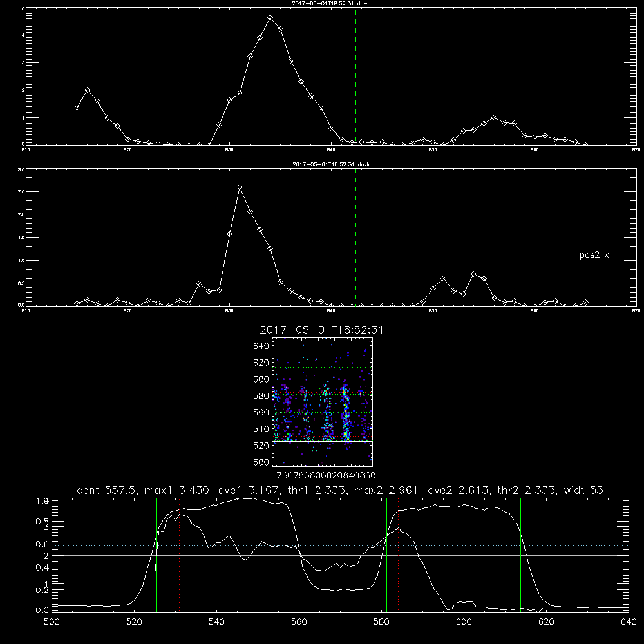Click the "640" x-axis label of bottom plot
The width and height of the screenshot is (644, 644).
pos(629,622)
